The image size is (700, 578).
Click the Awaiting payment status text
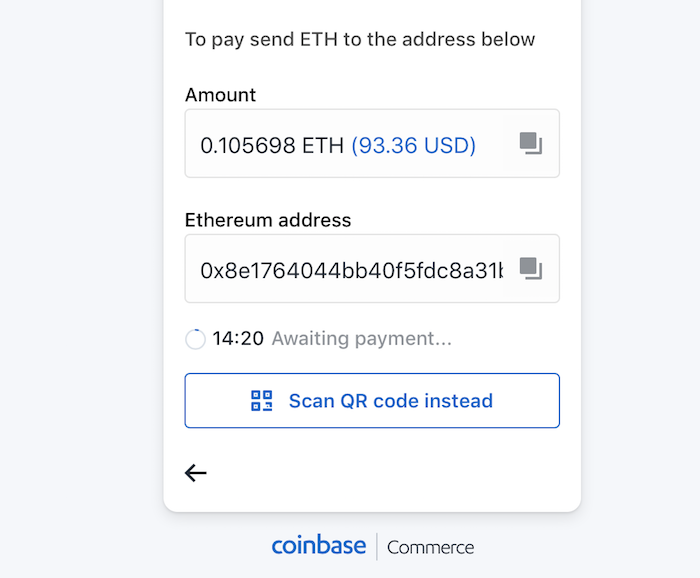(x=362, y=339)
